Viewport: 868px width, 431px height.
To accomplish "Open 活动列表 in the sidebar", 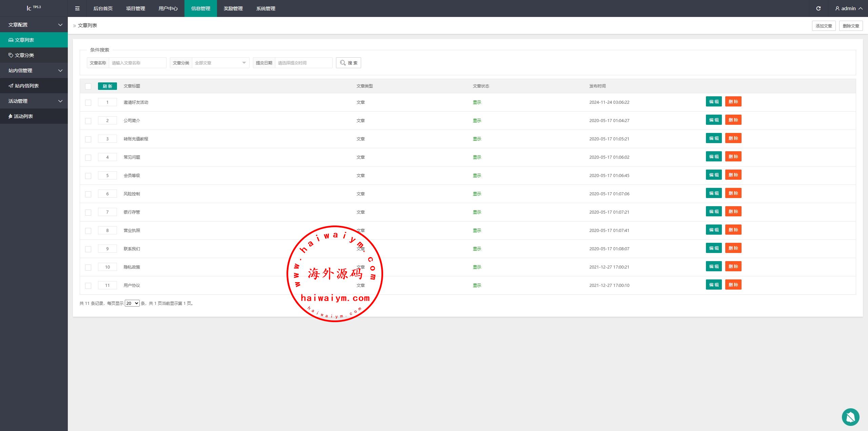I will (23, 116).
